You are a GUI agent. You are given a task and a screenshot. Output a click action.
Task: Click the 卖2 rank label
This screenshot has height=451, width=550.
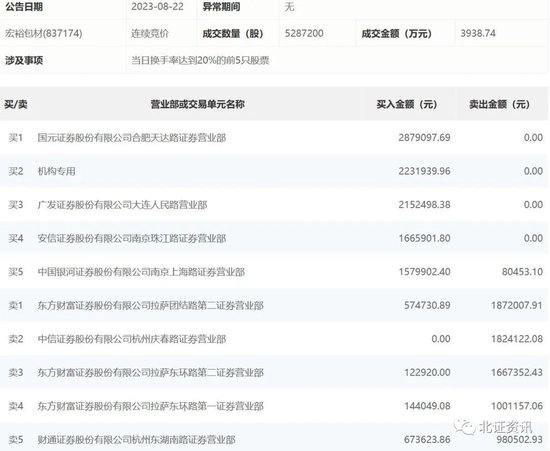(16, 339)
